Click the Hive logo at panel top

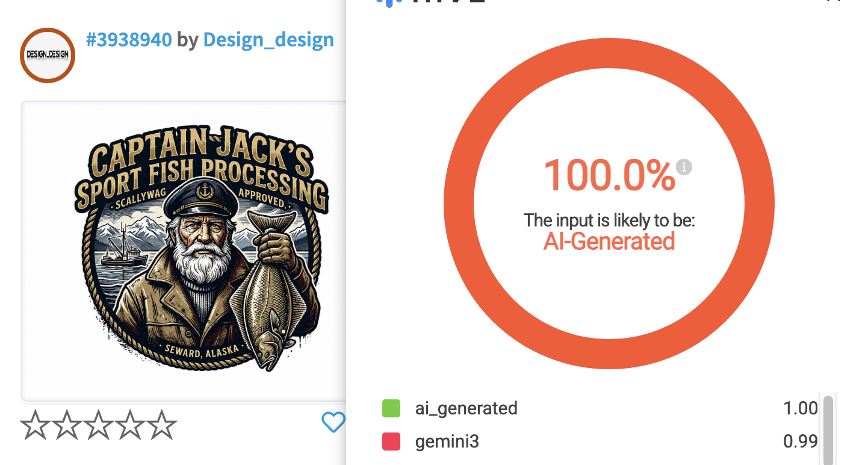tap(430, 2)
